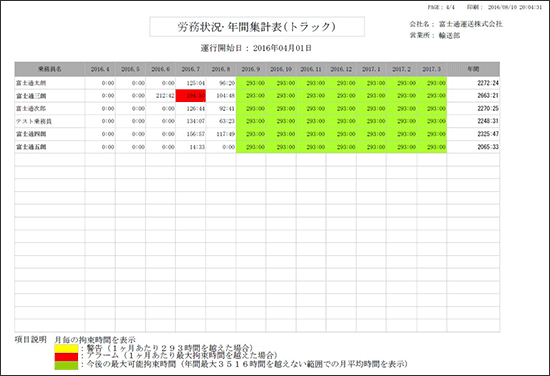Select the 2016.7 column header
The height and width of the screenshot is (376, 550).
click(190, 69)
